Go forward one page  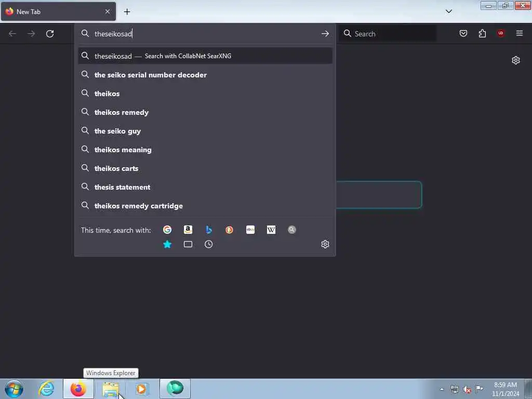(31, 34)
